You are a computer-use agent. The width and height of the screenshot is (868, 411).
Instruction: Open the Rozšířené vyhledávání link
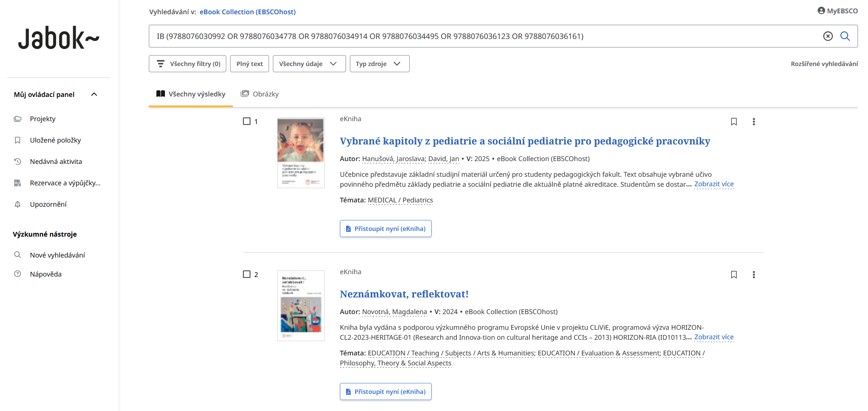[824, 64]
